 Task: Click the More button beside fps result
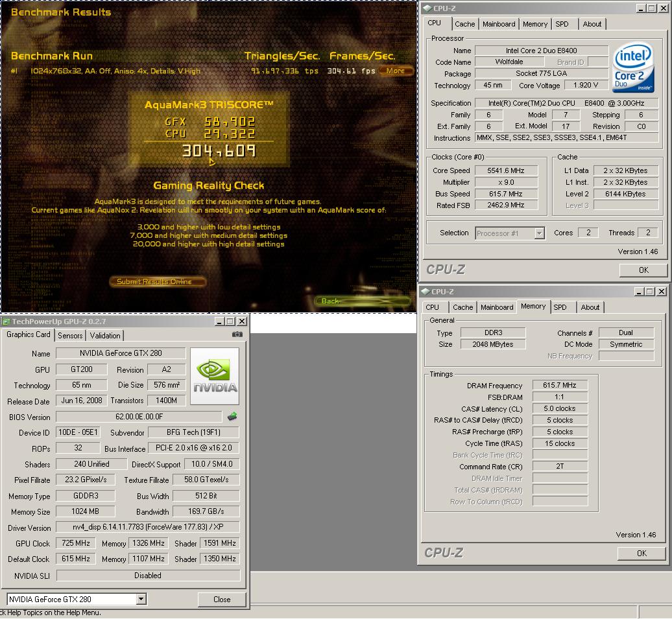tap(396, 71)
